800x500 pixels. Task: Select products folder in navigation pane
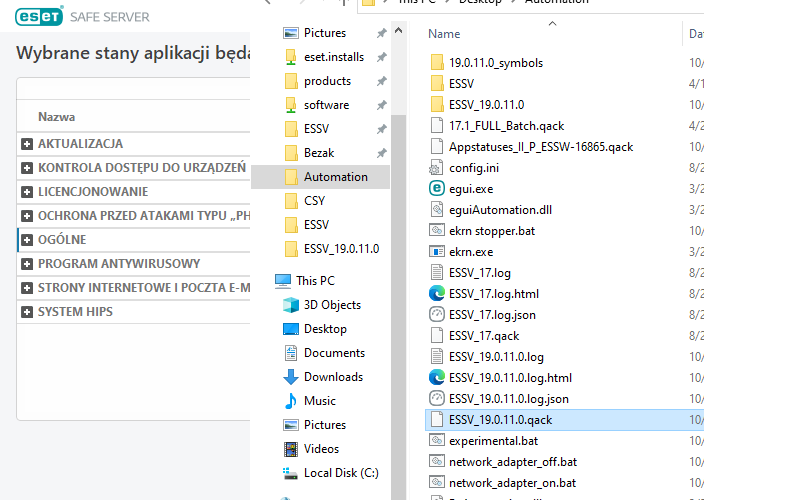click(327, 81)
